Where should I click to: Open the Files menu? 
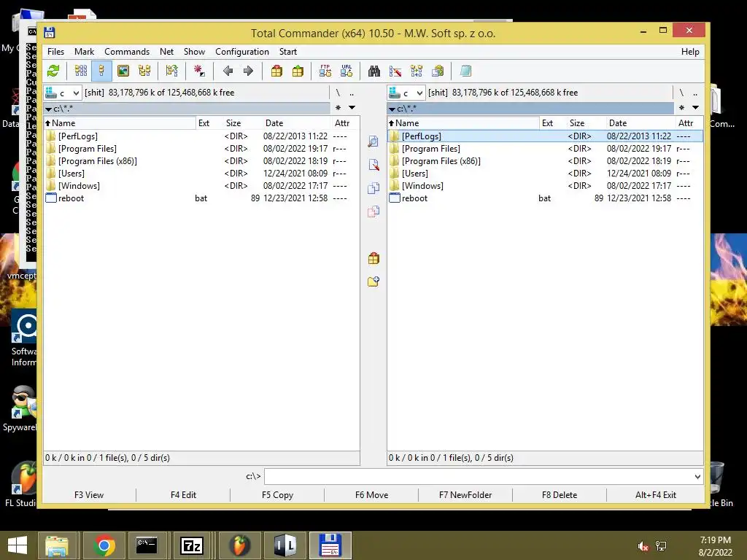[x=55, y=52]
